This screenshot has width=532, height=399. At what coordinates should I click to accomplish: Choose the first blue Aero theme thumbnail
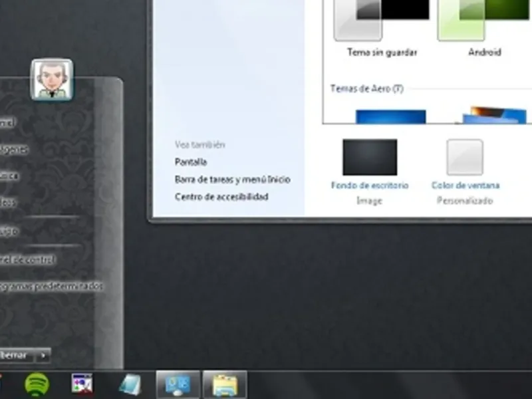point(391,116)
